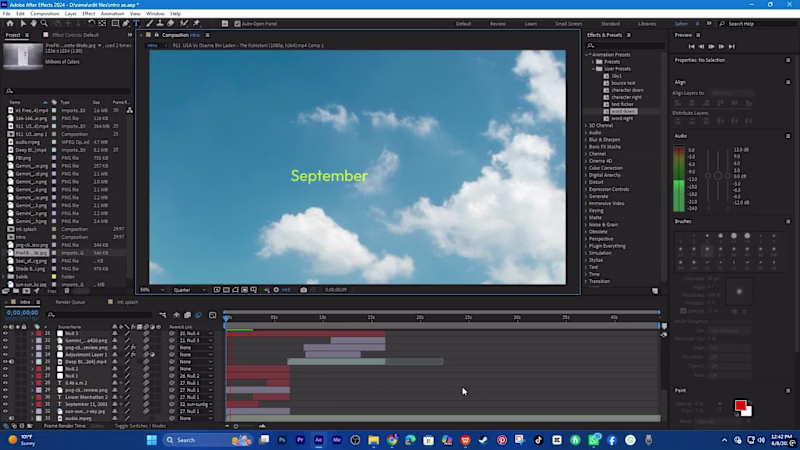Hide the Adjustment Layer 1 eye toggle
The height and width of the screenshot is (450, 800).
pos(6,355)
